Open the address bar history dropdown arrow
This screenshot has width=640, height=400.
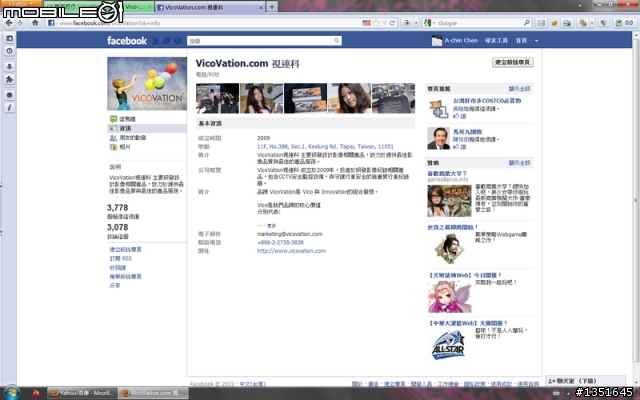(384, 23)
